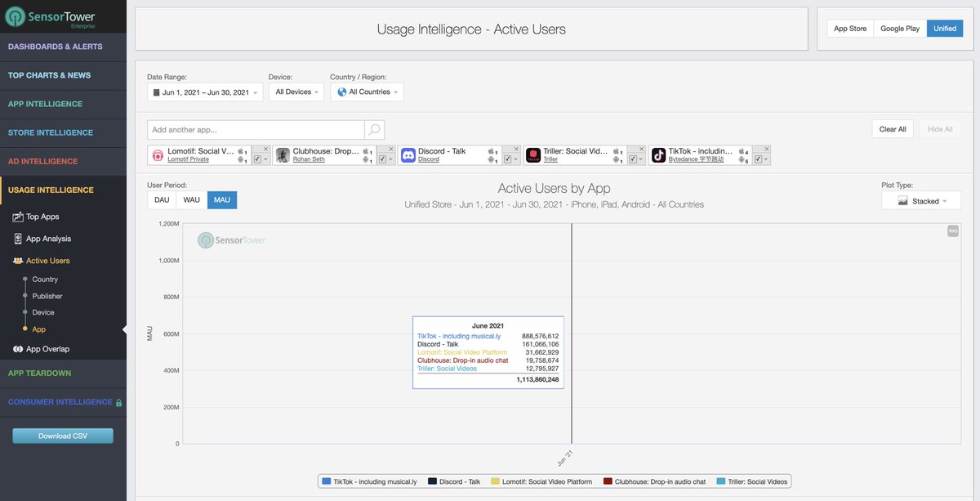Click the Consumer Intelligence lock icon
Screen dimensions: 980x501
[x=119, y=402]
